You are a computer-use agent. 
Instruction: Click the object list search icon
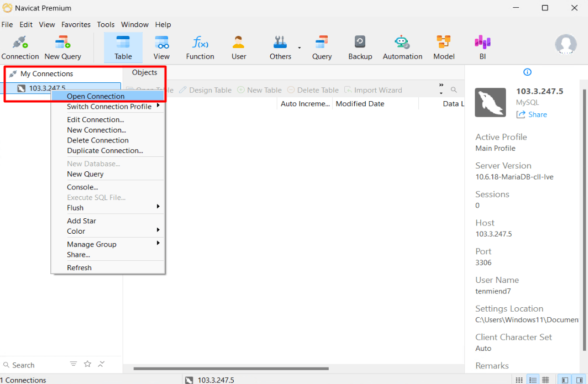point(454,90)
